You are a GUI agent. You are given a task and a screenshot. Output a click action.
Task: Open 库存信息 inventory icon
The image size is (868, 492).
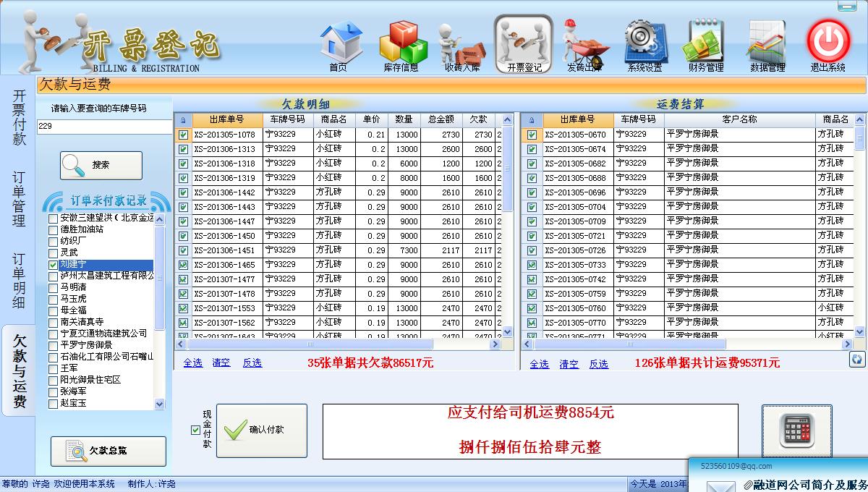(x=402, y=43)
